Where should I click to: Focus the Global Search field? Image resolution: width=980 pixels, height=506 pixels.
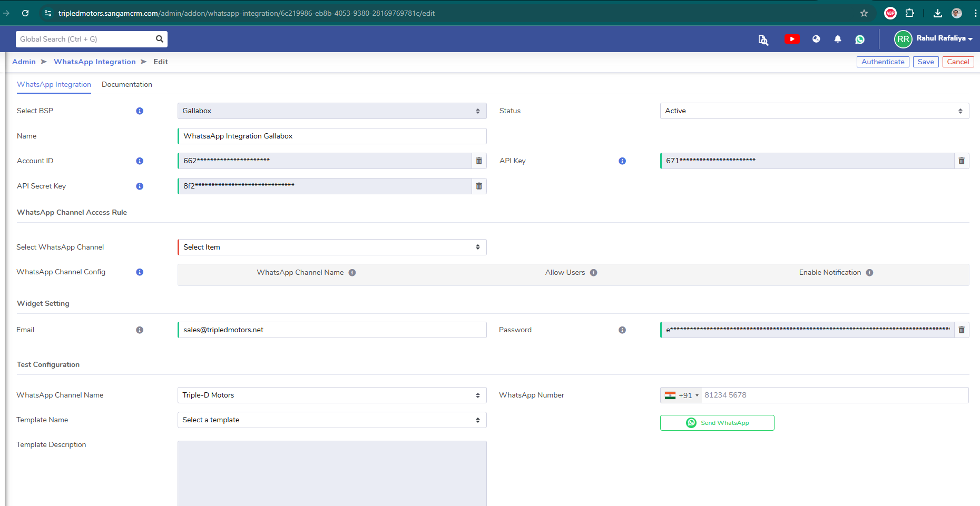[84, 39]
